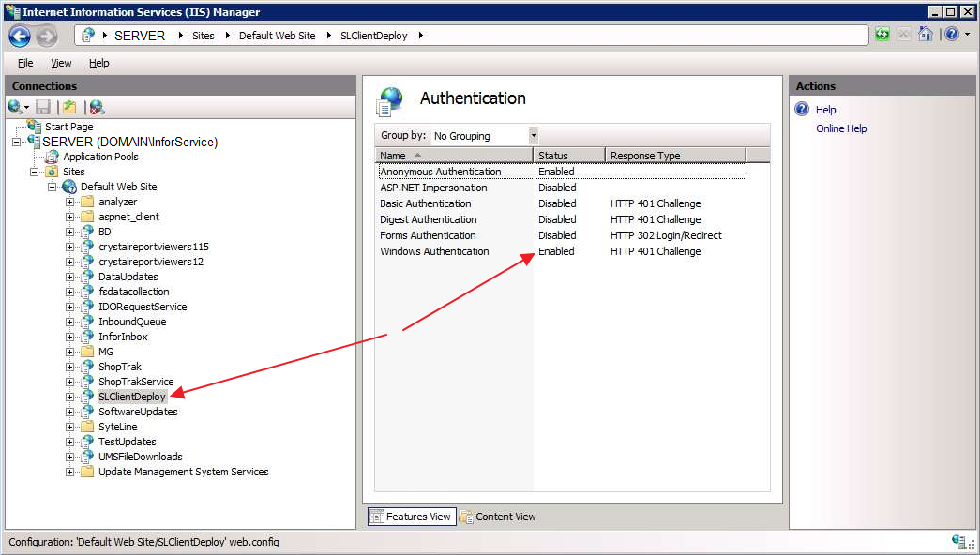Select the Digest Authentication row
The height and width of the screenshot is (555, 980).
pyautogui.click(x=562, y=219)
